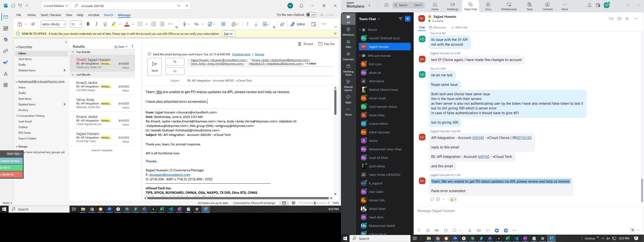644x242 pixels.
Task: Open Apps in Zoom sidebar
Action: (348, 99)
